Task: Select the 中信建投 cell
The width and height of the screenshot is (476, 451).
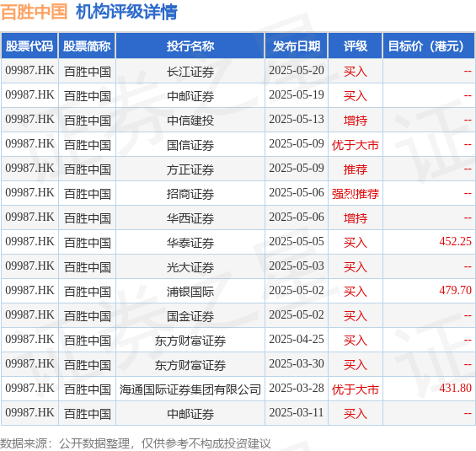Action: pyautogui.click(x=190, y=121)
